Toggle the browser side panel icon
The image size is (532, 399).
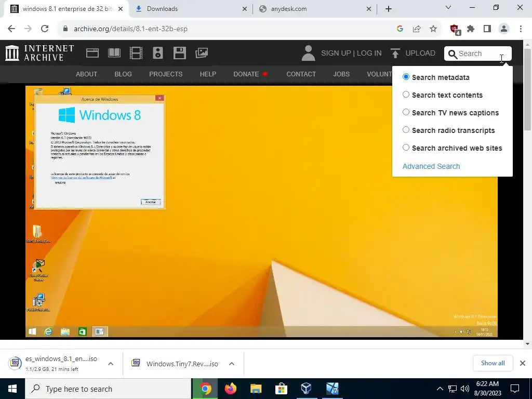[487, 29]
